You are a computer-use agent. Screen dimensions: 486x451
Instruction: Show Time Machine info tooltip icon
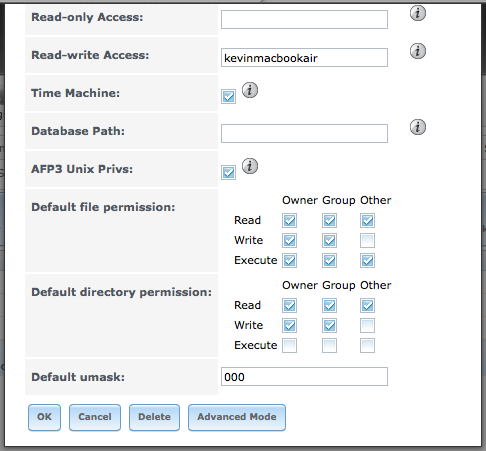[x=250, y=90]
